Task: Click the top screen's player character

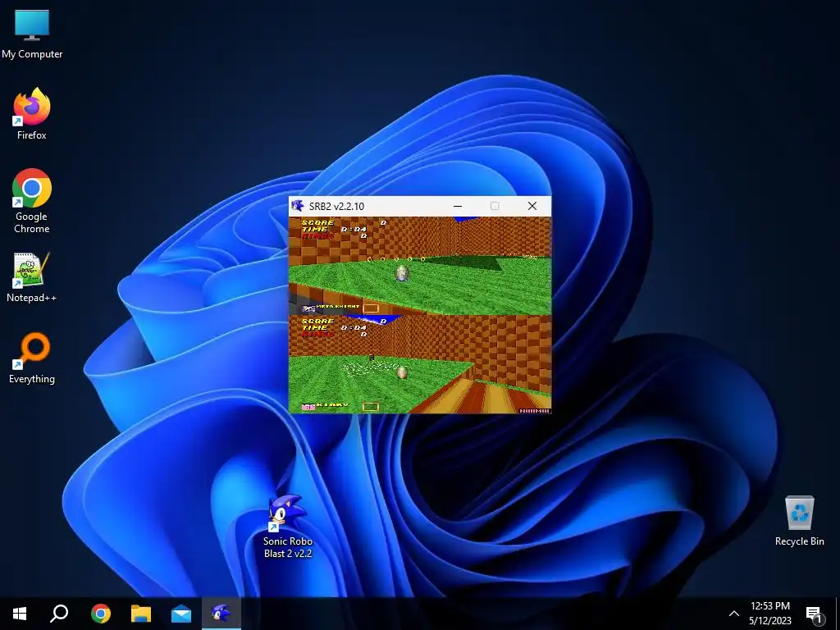Action: (x=402, y=273)
